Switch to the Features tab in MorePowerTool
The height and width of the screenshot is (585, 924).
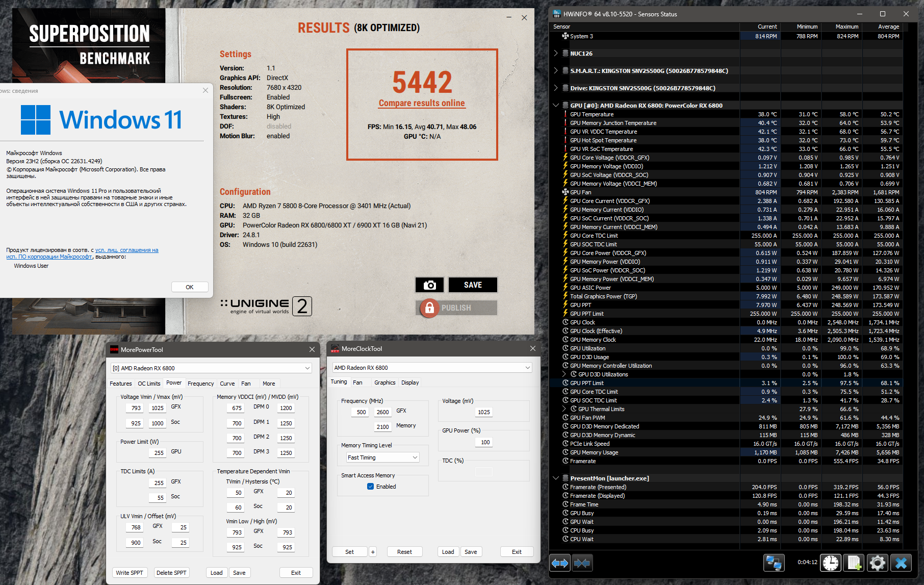pos(121,384)
